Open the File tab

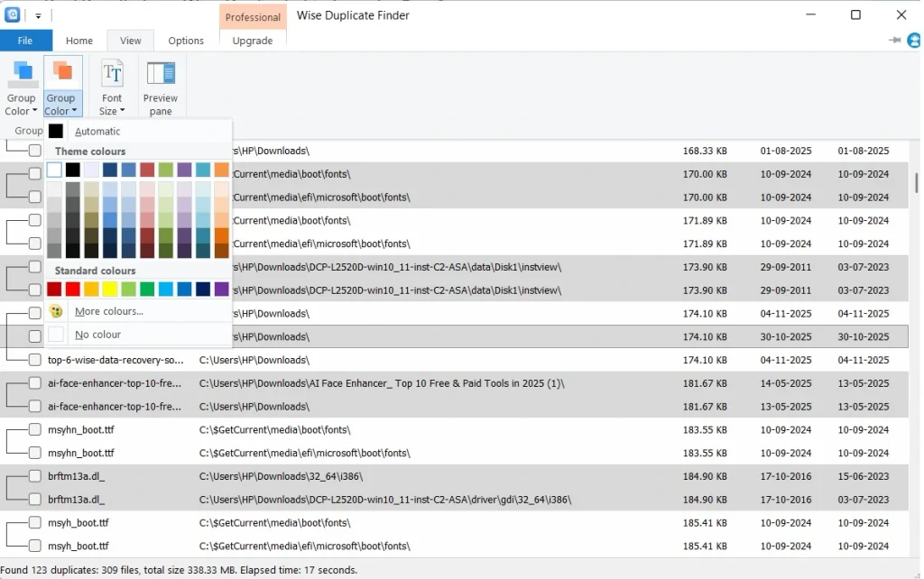[25, 41]
